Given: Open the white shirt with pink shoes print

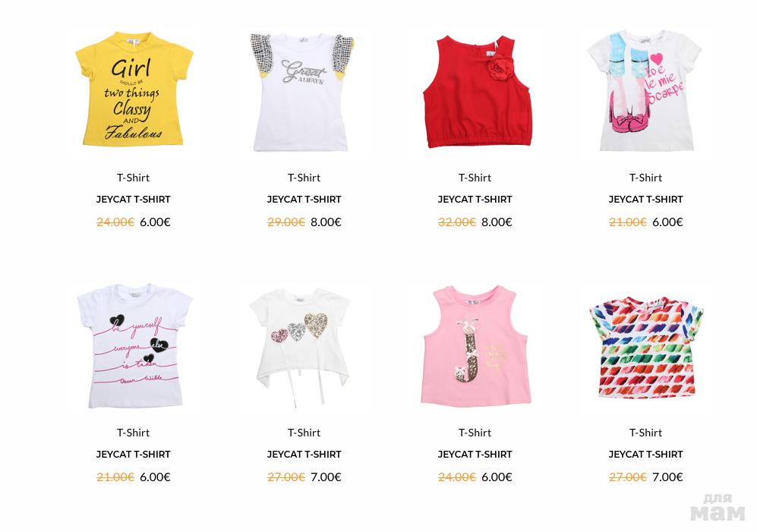Looking at the screenshot, I should point(645,90).
